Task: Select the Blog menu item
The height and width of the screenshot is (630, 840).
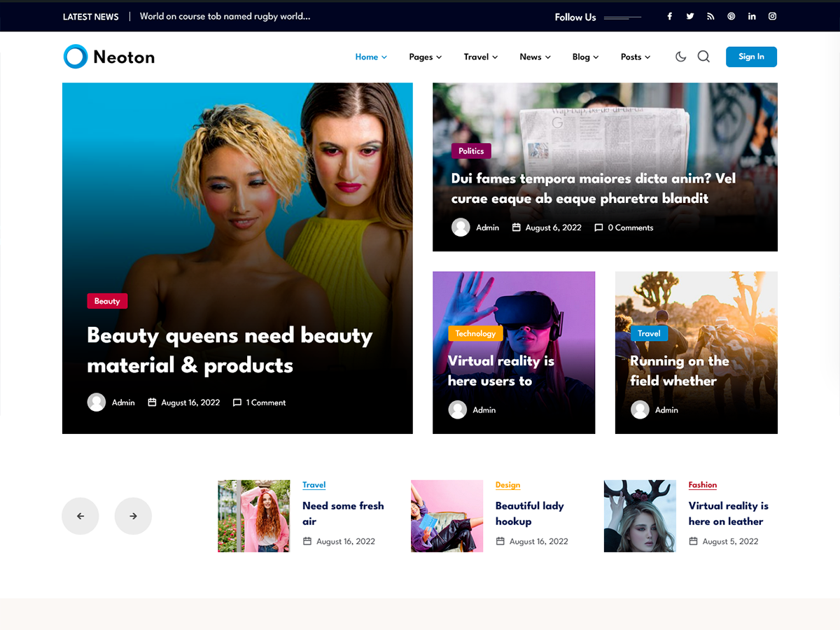Action: (x=585, y=57)
